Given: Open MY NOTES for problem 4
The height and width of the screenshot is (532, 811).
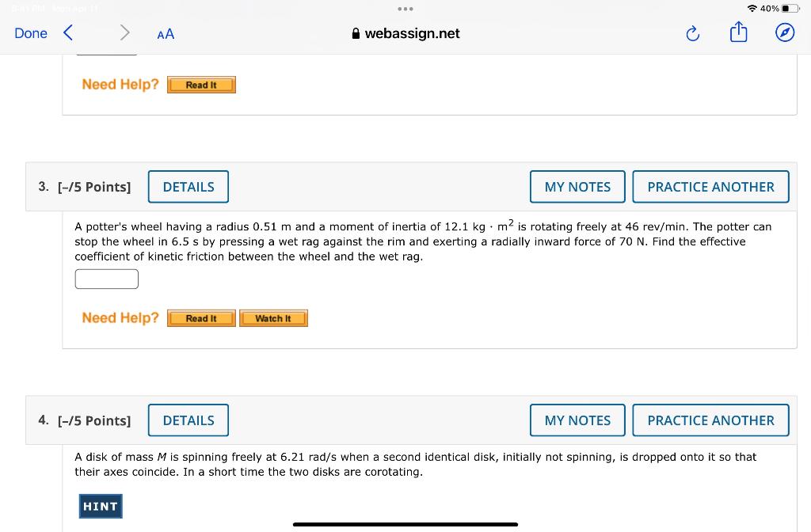Looking at the screenshot, I should (577, 420).
